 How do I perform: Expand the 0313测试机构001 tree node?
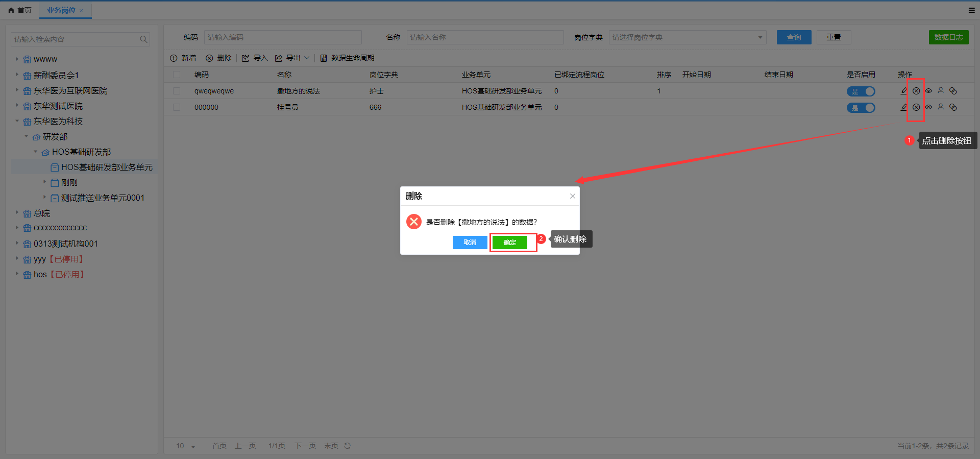[x=17, y=243]
